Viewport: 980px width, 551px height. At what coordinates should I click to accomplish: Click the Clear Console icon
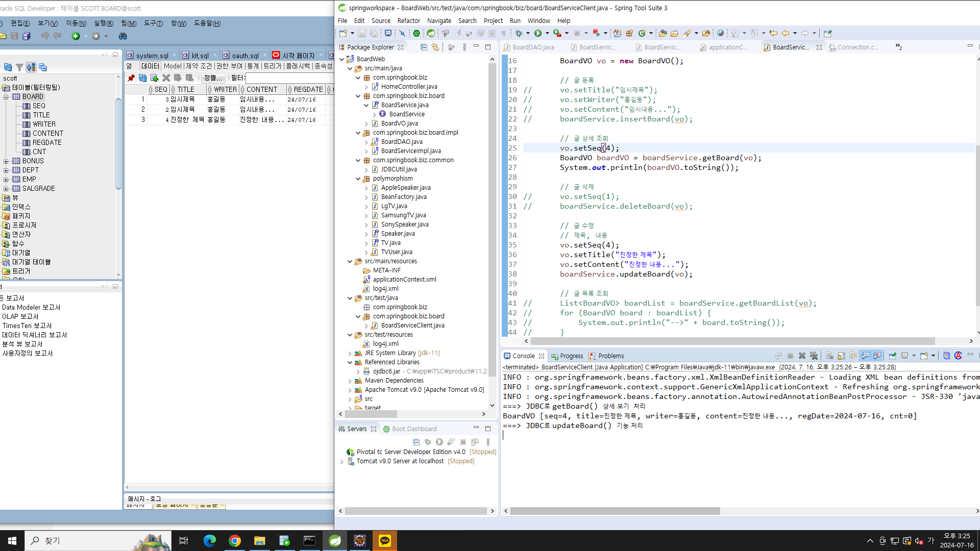coord(829,356)
